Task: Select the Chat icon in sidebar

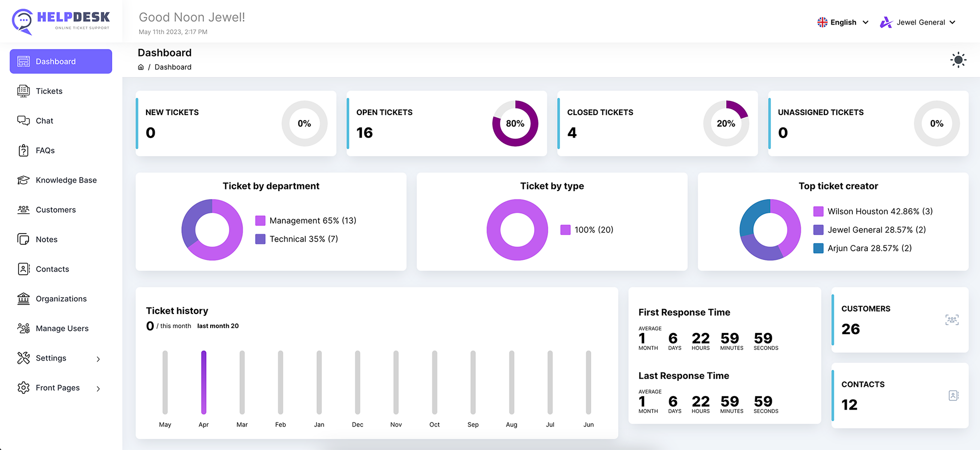Action: tap(24, 120)
